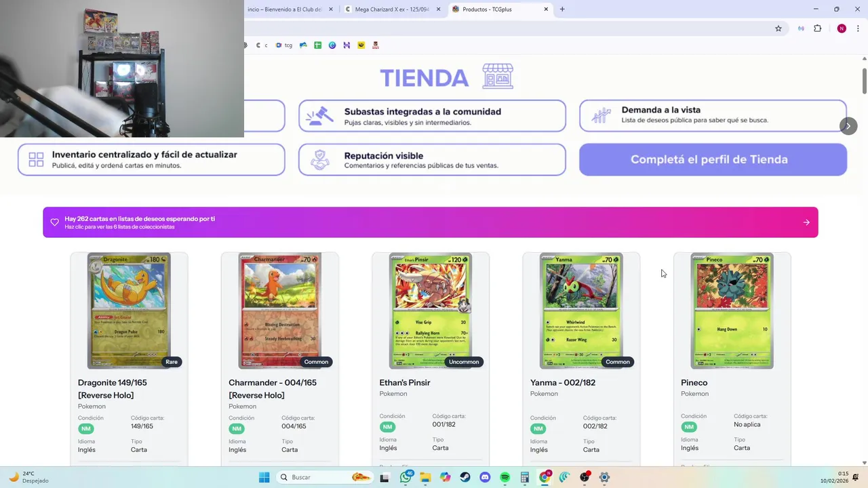Select the Productos - TCGplus tab
Viewport: 868px width, 488px height.
pos(500,9)
